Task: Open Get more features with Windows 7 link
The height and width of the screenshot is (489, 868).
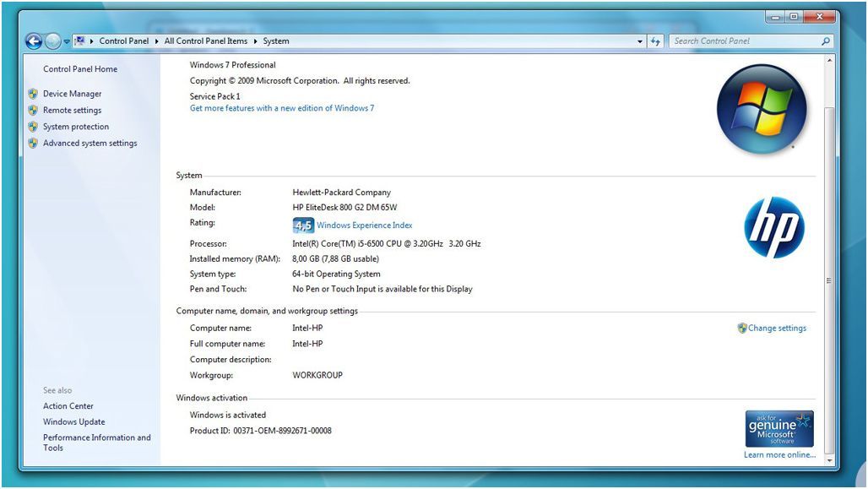Action: point(283,108)
